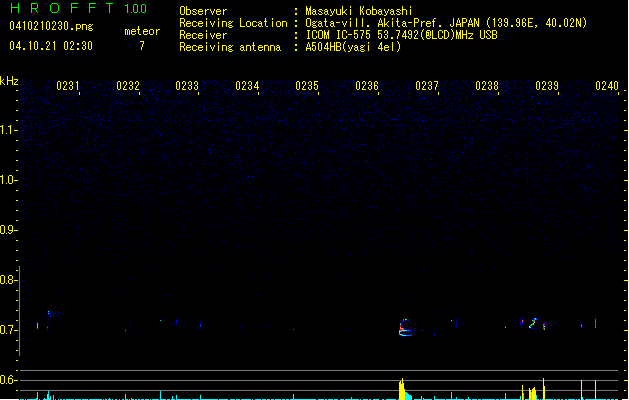Click the strong meteor echo before 0237
Viewport: 629px width, 400px height.
(405, 328)
